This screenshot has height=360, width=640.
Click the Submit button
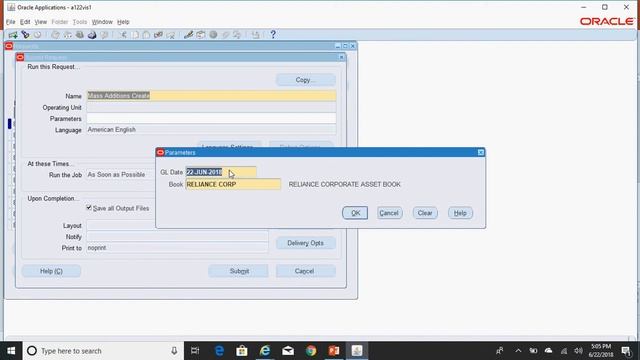(239, 271)
